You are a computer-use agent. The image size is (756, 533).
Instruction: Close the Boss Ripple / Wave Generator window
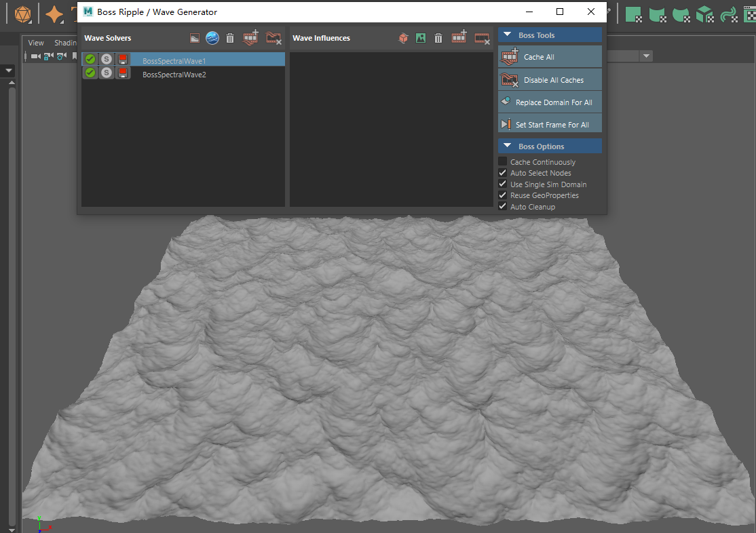click(x=590, y=12)
